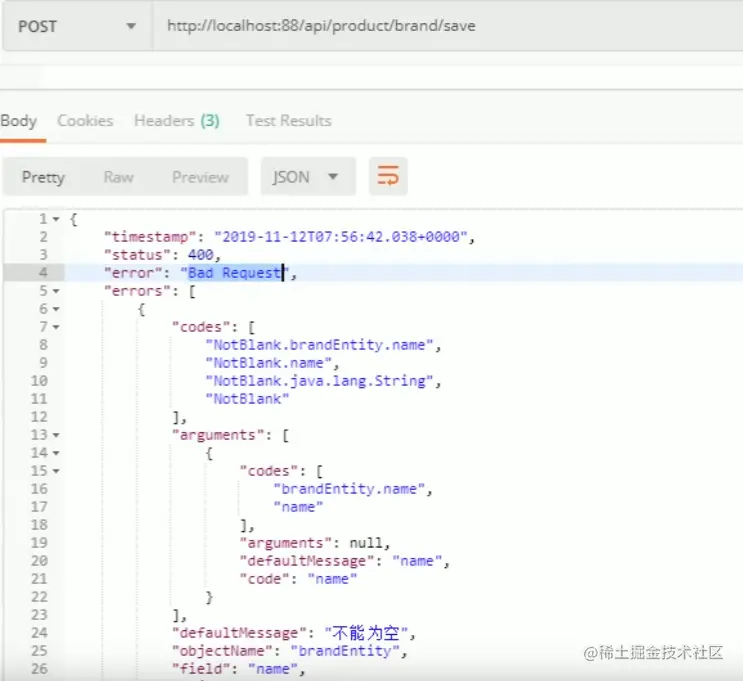Click the highlighted "Bad Request" text
The image size is (743, 681).
tap(235, 273)
